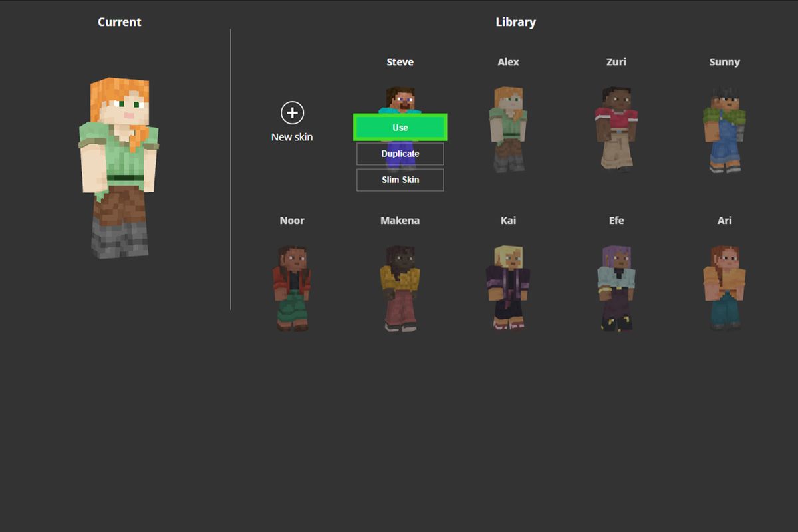The height and width of the screenshot is (532, 798).
Task: Click the Library section header
Action: (516, 21)
